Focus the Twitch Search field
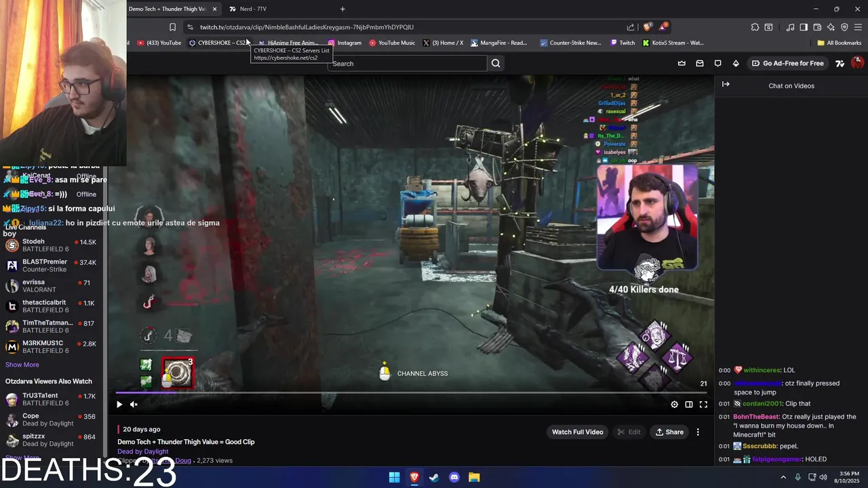The height and width of the screenshot is (488, 868). (407, 63)
